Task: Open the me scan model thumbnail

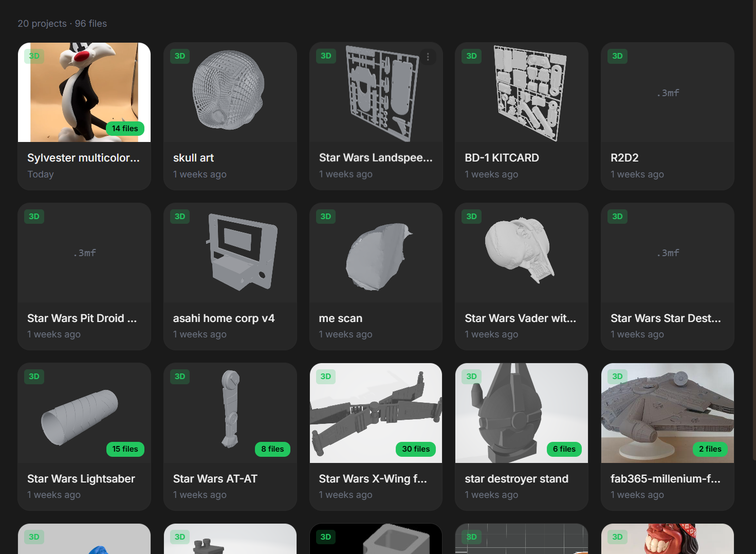Action: [x=376, y=253]
